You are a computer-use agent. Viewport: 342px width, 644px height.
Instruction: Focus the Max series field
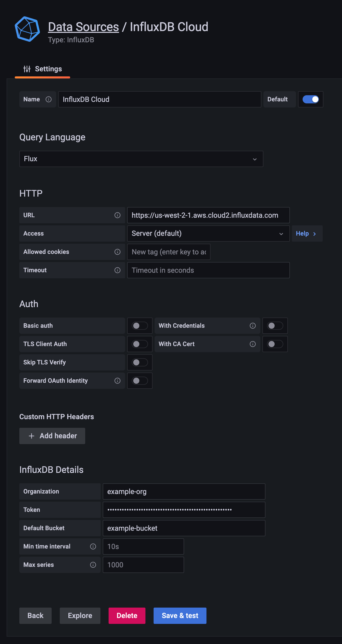pyautogui.click(x=143, y=565)
